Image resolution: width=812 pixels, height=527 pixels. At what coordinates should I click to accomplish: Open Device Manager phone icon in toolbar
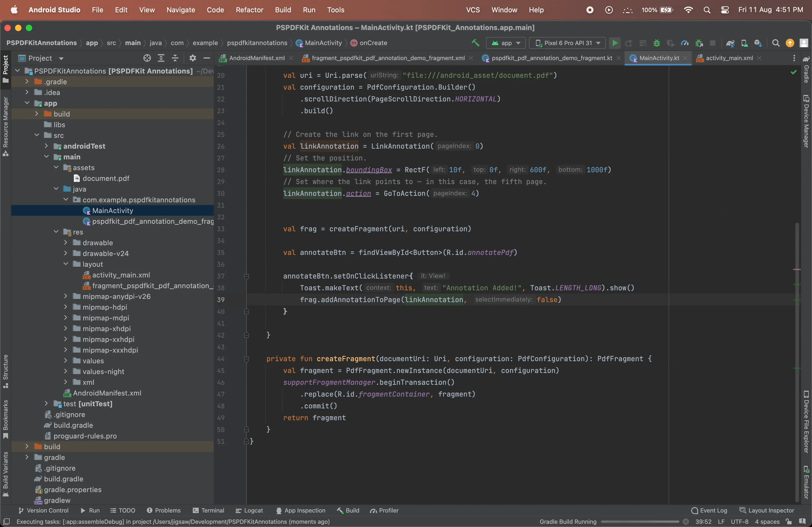coord(744,43)
